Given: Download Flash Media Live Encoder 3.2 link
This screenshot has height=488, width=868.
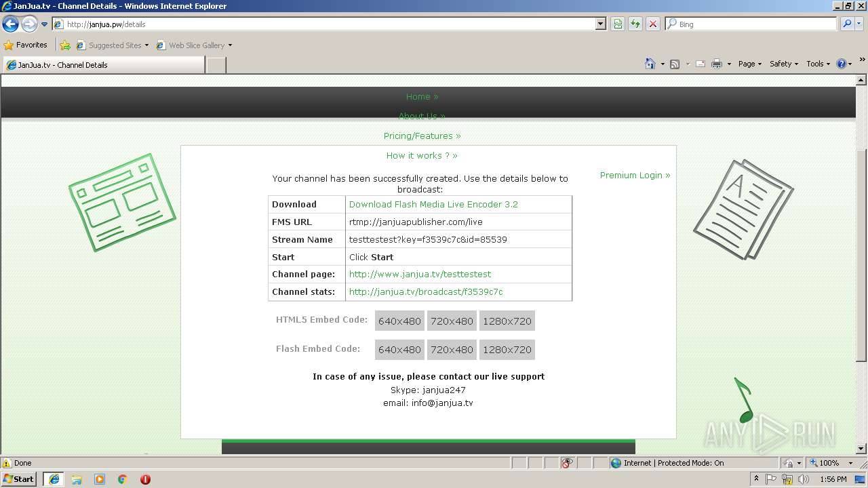Looking at the screenshot, I should pos(433,204).
